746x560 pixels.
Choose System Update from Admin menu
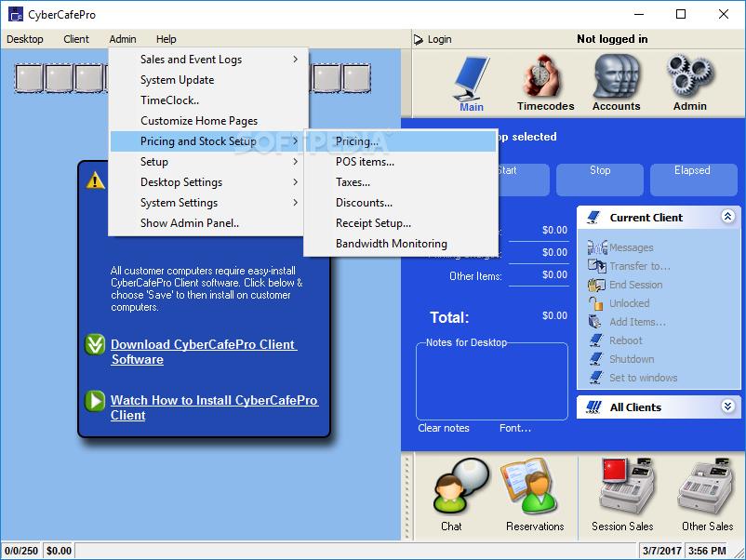tap(207, 80)
